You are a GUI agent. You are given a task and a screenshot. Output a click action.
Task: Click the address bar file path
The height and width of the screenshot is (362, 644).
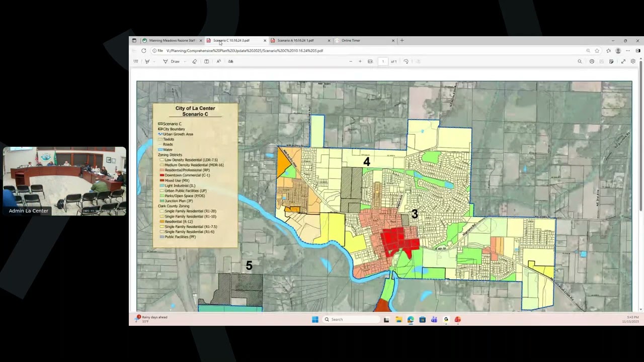tap(245, 51)
